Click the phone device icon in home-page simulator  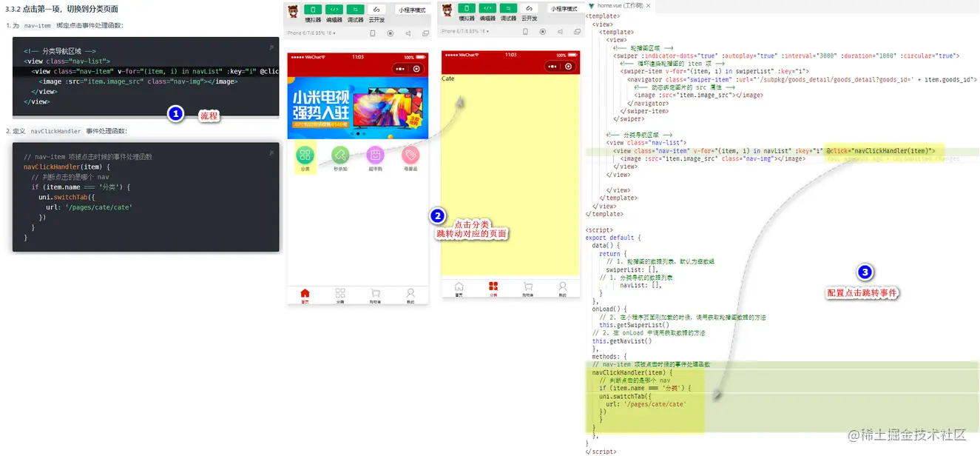373,33
